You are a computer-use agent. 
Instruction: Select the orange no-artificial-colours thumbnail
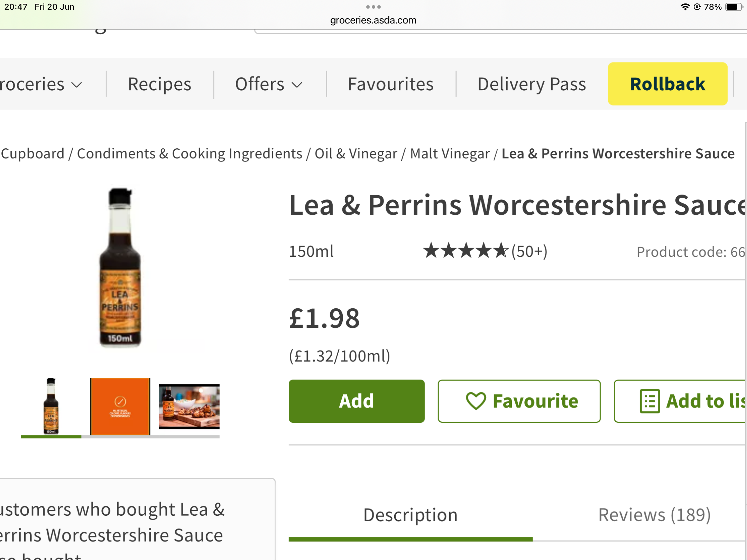(120, 407)
